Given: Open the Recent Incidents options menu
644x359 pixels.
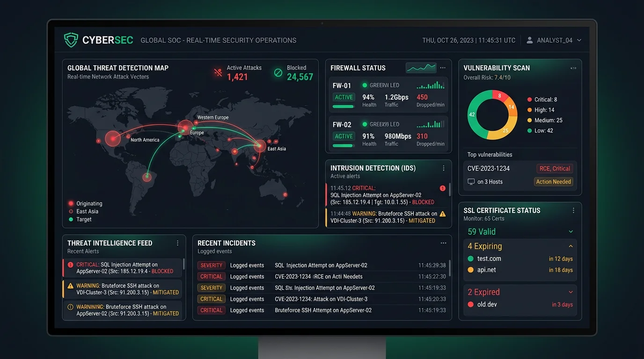Looking at the screenshot, I should tap(443, 243).
